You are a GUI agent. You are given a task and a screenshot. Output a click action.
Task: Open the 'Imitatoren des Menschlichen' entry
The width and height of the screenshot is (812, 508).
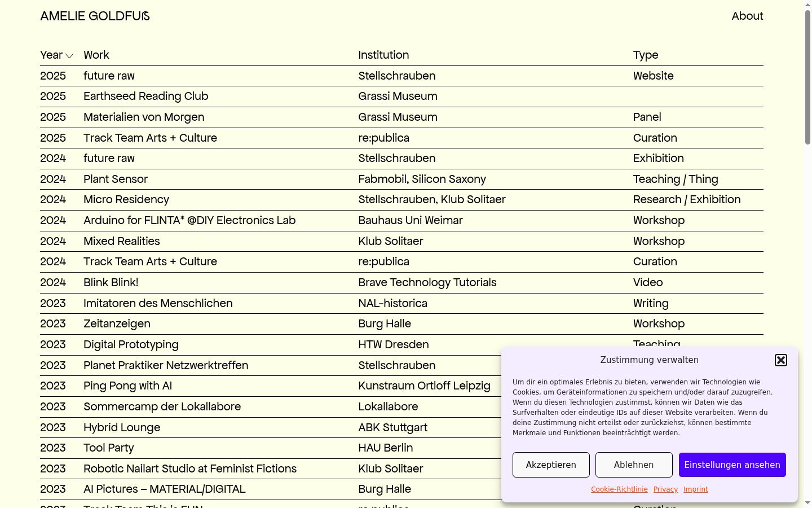click(x=158, y=304)
